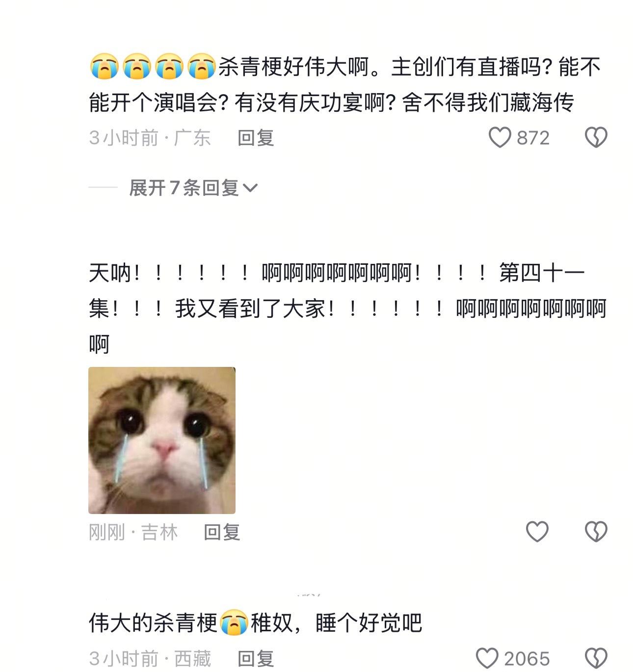Click the chevron next to 展开7条回复
The image size is (633, 672).
(250, 188)
